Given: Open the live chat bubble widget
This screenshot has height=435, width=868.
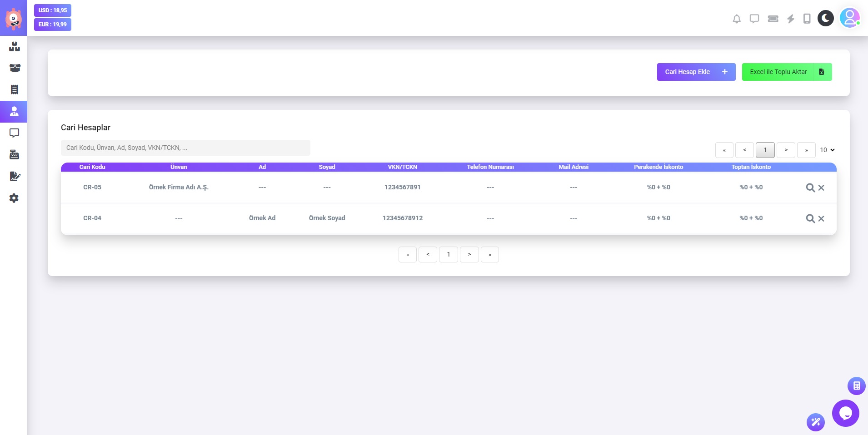Looking at the screenshot, I should click(845, 413).
